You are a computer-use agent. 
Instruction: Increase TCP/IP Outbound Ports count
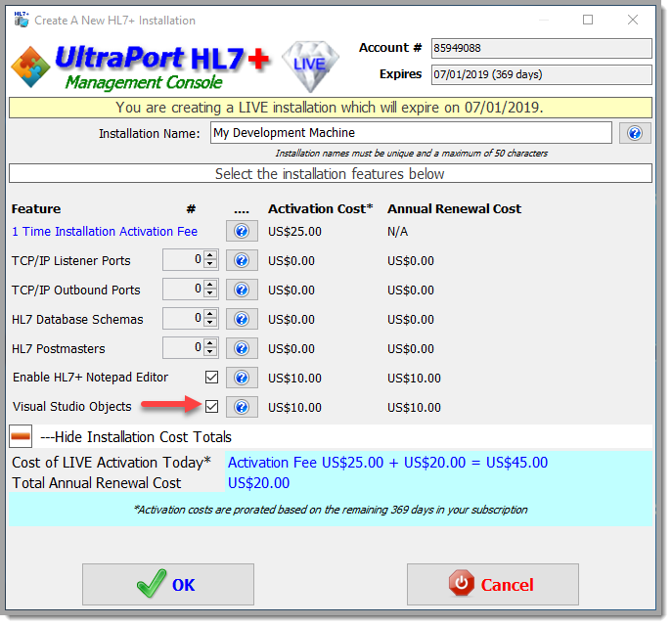[210, 285]
